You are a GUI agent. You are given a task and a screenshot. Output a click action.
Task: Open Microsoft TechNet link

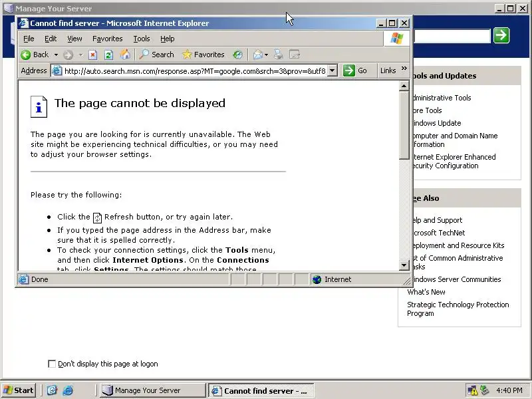pyautogui.click(x=439, y=233)
